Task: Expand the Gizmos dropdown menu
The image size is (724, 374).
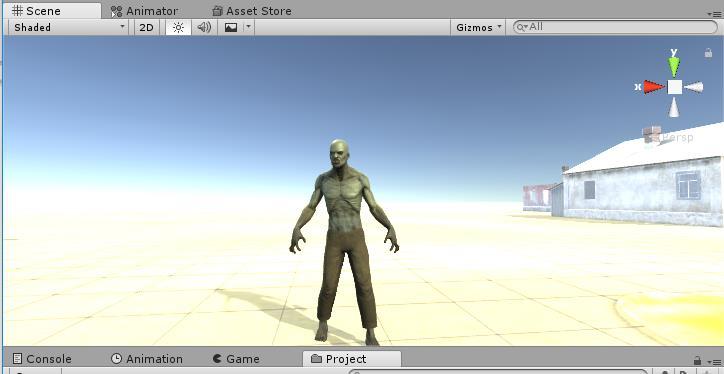Action: (x=478, y=27)
